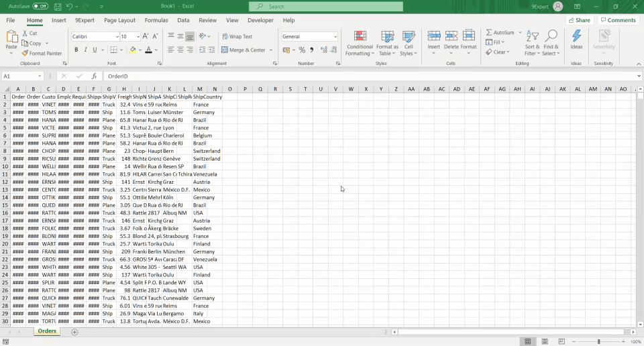
Task: Click the Conditional Formatting icon
Action: click(360, 37)
